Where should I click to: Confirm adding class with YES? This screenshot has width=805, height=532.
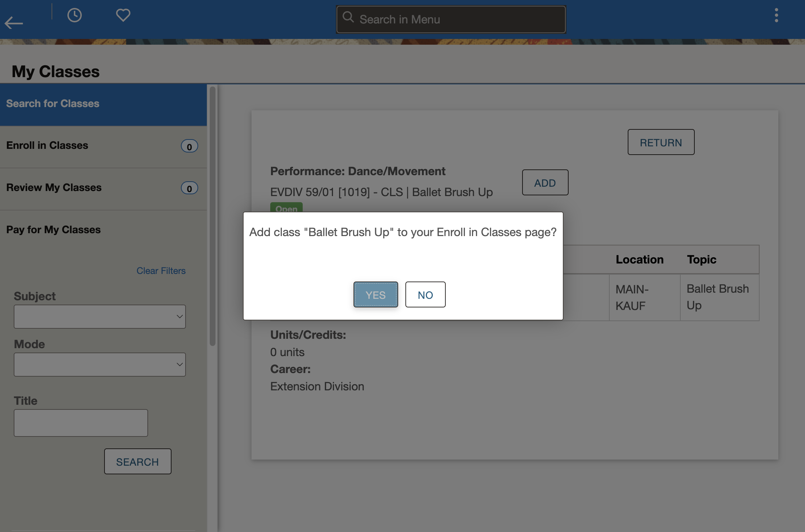point(375,294)
